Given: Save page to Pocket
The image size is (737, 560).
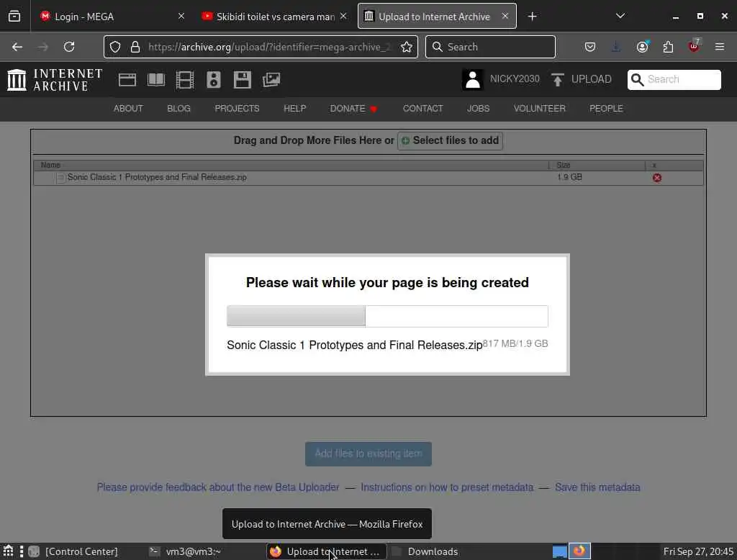Looking at the screenshot, I should [x=590, y=47].
